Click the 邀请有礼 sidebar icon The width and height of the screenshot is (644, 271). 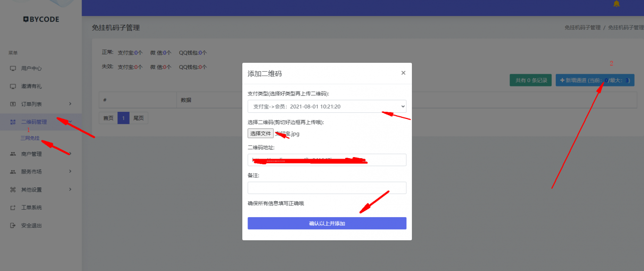pos(13,86)
